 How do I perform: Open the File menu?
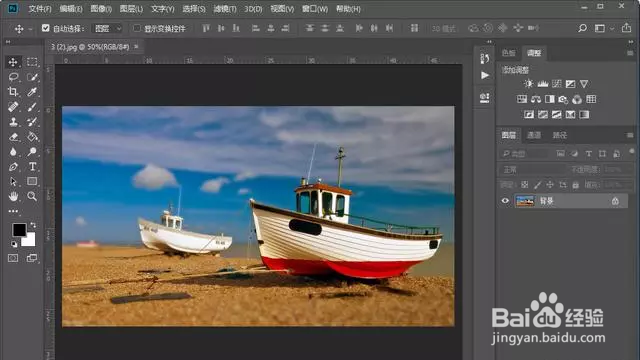tap(40, 9)
